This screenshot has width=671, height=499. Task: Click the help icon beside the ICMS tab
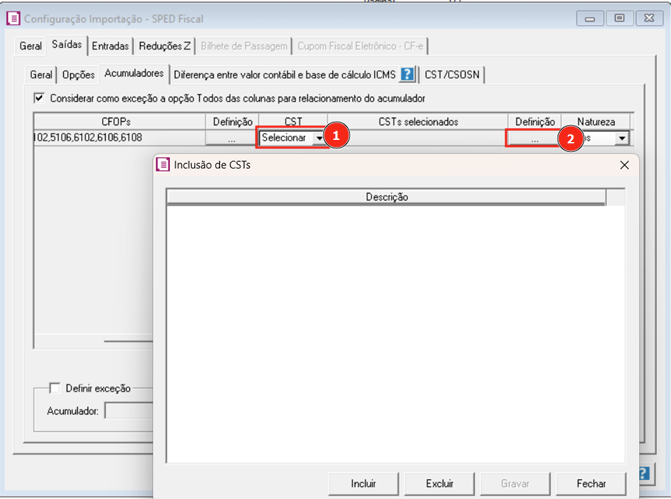pos(407,74)
